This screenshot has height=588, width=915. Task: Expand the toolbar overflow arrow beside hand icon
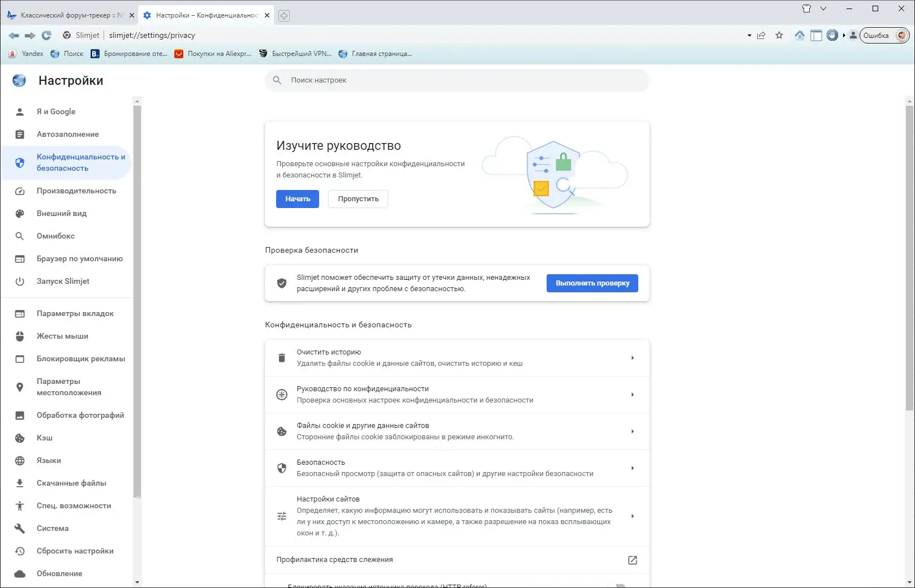pos(844,35)
